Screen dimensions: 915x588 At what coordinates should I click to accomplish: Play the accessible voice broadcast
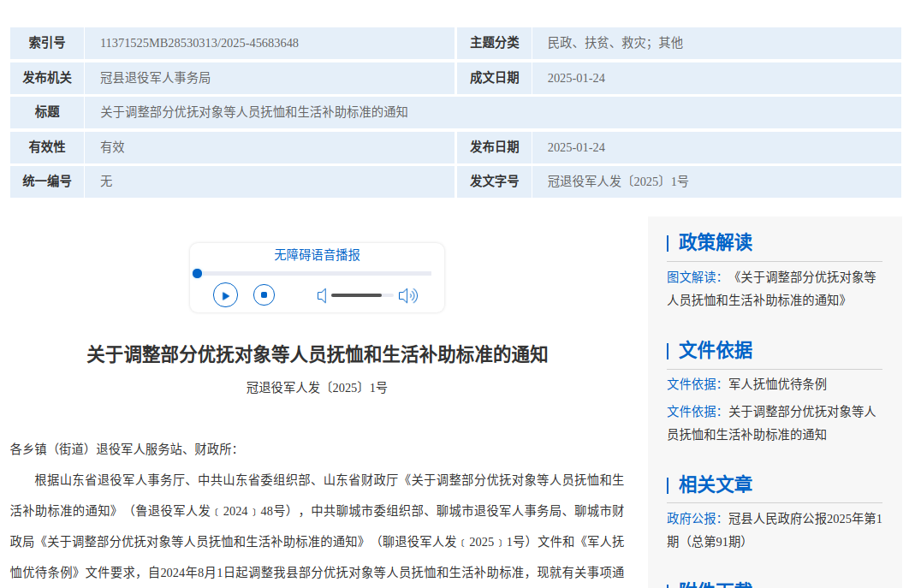tap(225, 295)
